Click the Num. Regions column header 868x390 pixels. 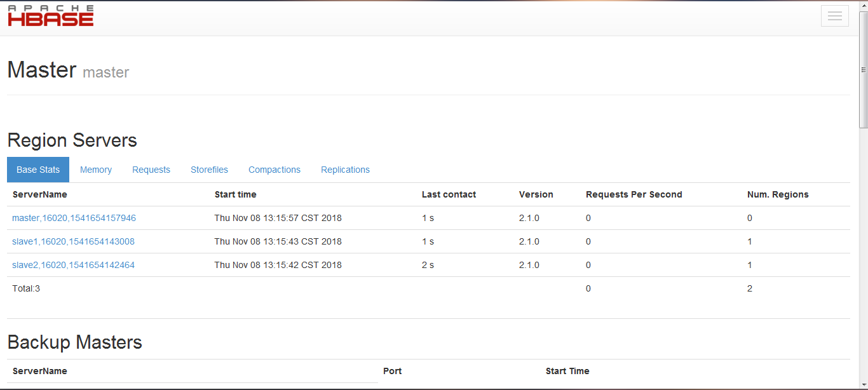pos(778,194)
